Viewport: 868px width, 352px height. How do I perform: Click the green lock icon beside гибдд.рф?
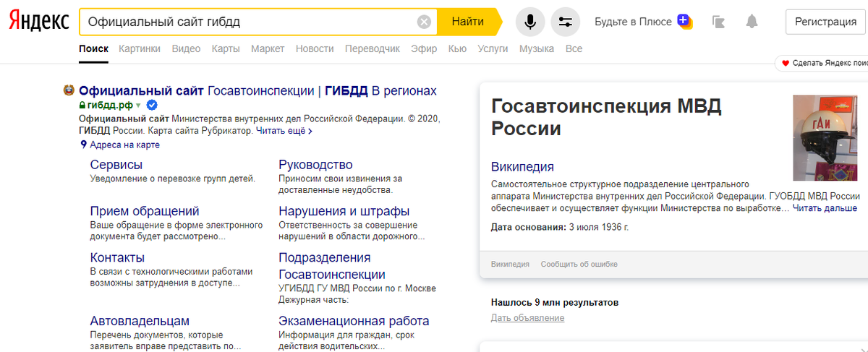(82, 106)
